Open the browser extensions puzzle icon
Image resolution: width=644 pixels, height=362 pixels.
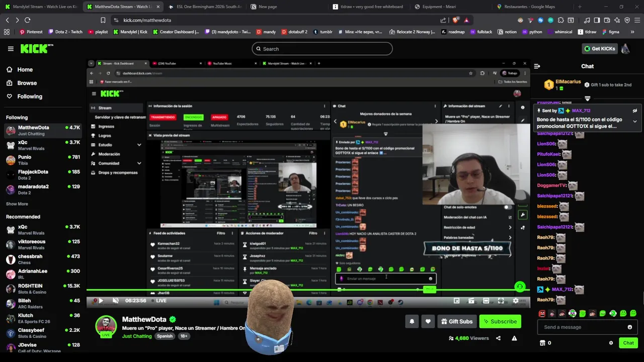pyautogui.click(x=560, y=20)
